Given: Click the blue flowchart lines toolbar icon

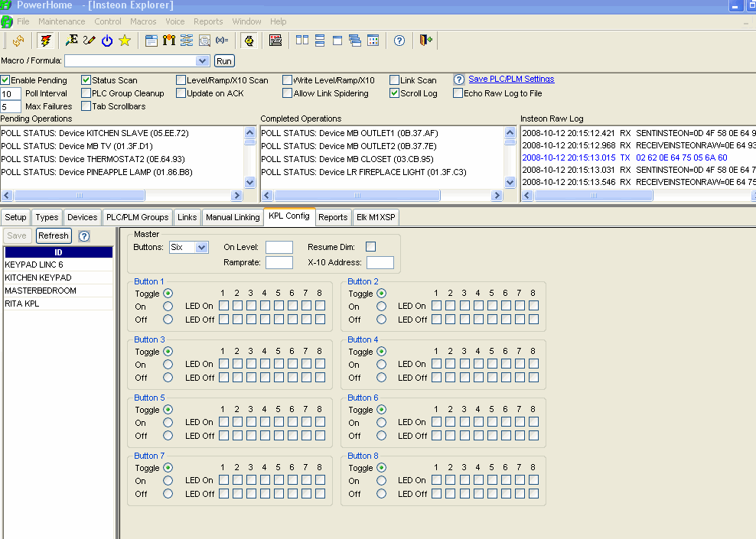Looking at the screenshot, I should tap(187, 41).
